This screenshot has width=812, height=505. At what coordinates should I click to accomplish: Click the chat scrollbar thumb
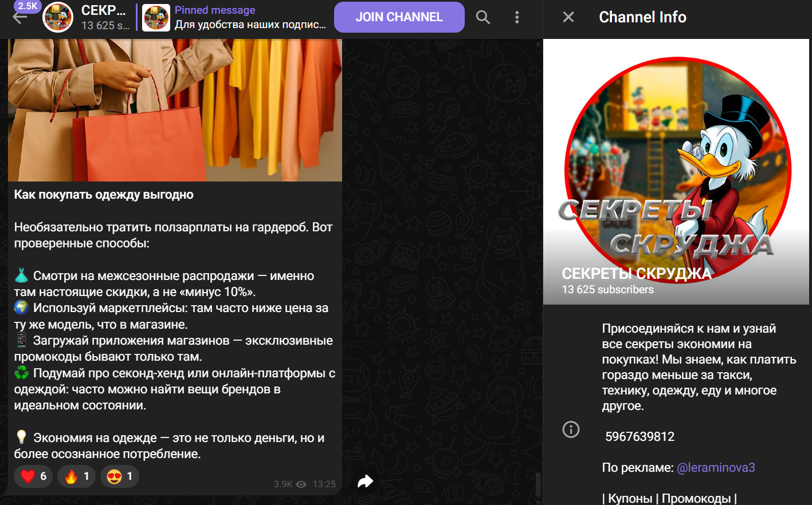(538, 484)
